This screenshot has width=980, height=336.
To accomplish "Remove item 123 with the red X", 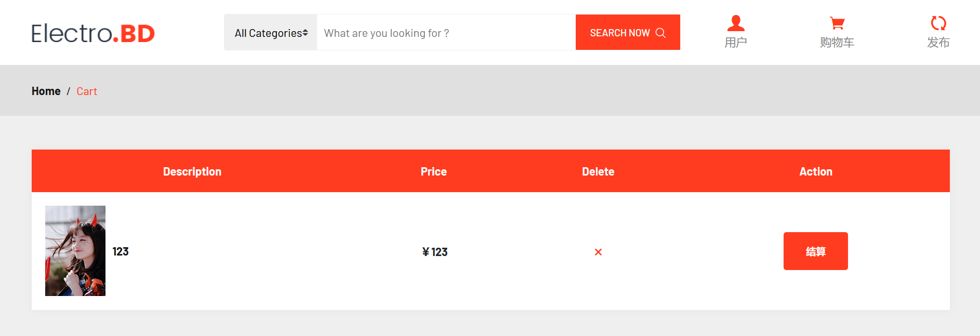I will pos(598,252).
